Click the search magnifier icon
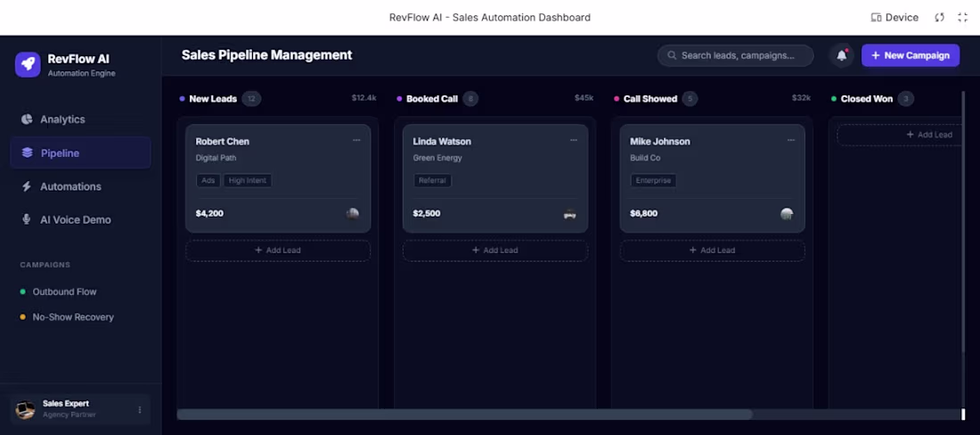 tap(672, 55)
